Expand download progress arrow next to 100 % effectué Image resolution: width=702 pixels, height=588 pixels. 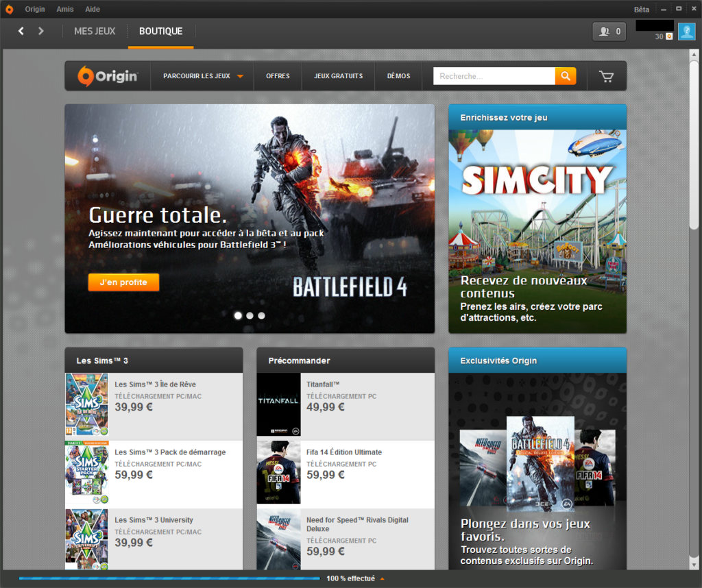tap(383, 578)
